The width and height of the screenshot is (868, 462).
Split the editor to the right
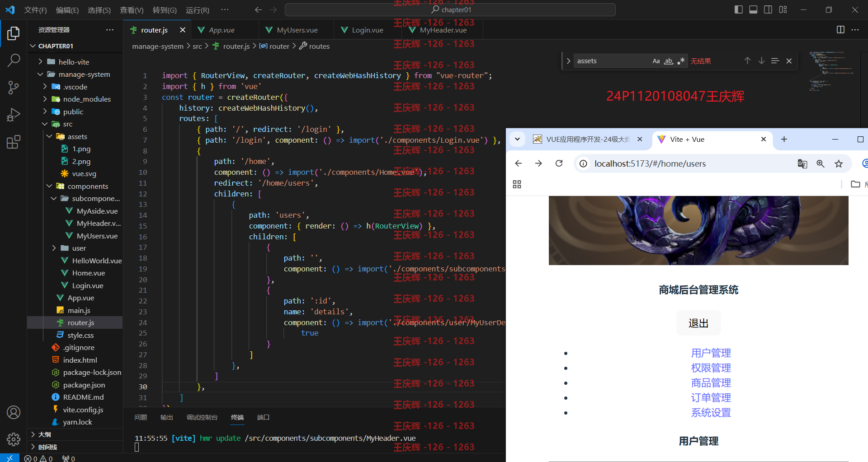pyautogui.click(x=840, y=30)
